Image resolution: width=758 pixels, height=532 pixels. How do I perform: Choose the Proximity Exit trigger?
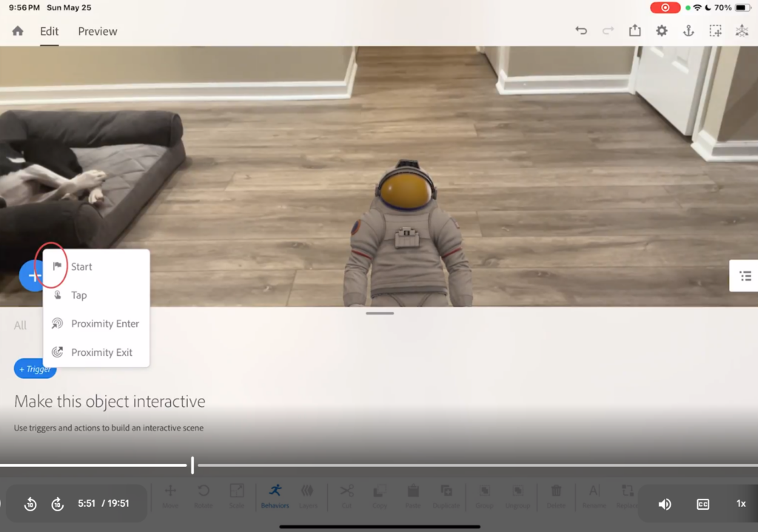96,352
